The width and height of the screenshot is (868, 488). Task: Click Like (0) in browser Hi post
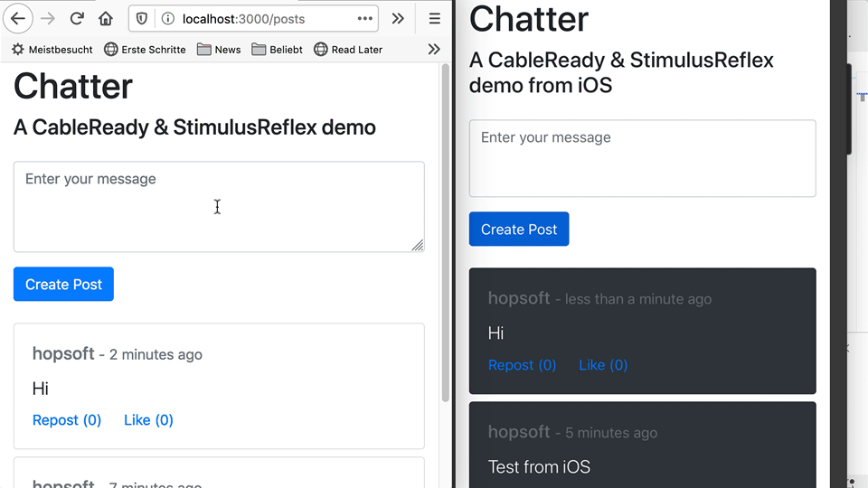(x=148, y=420)
